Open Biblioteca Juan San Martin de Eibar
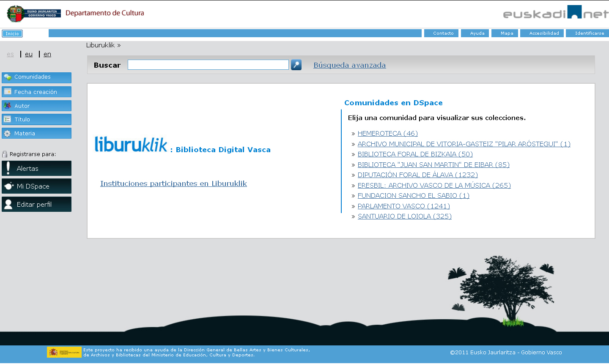The height and width of the screenshot is (364, 609). pos(433,165)
